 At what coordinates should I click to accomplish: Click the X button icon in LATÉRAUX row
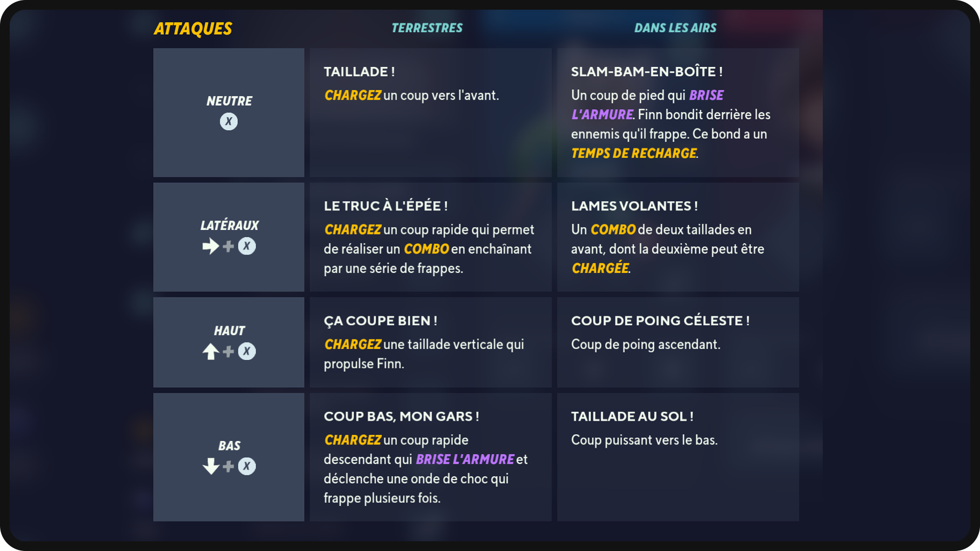coord(247,246)
